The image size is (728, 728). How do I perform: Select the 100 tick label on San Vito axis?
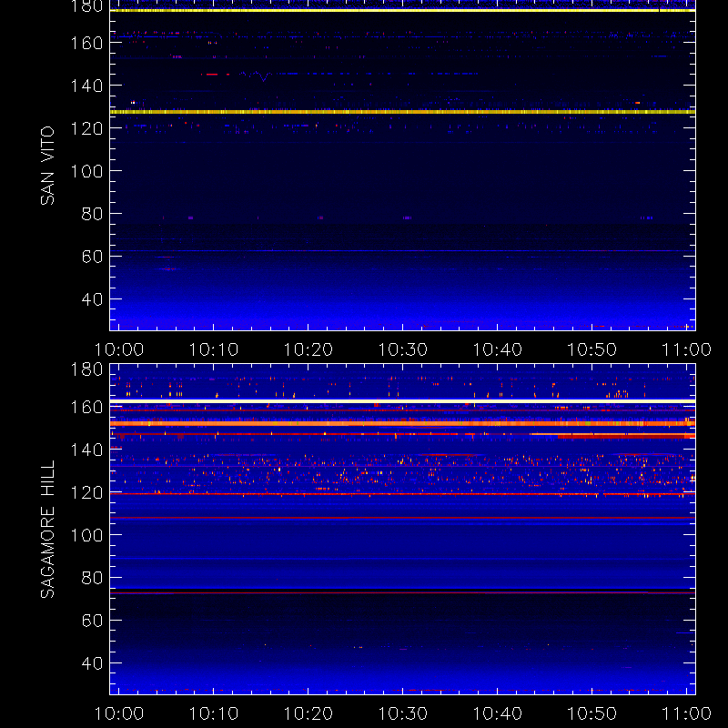click(x=86, y=171)
